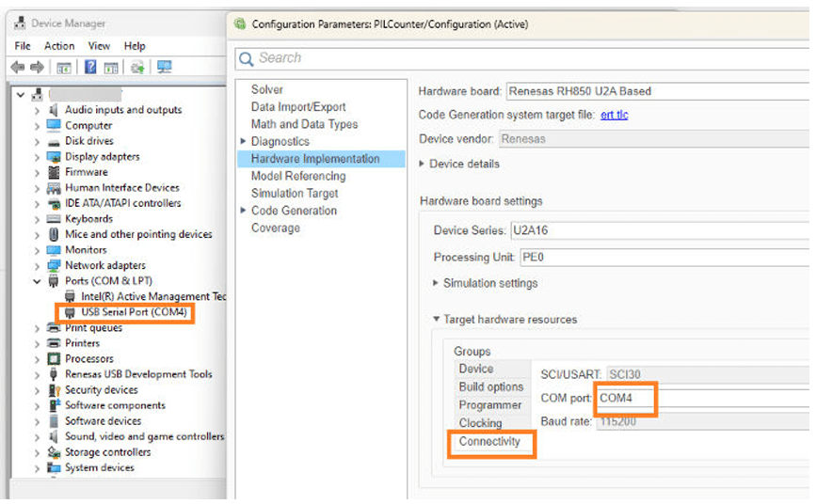Select Intel(R) Active Management Technology port entry
Screen dimensions: 816x504
pos(152,296)
